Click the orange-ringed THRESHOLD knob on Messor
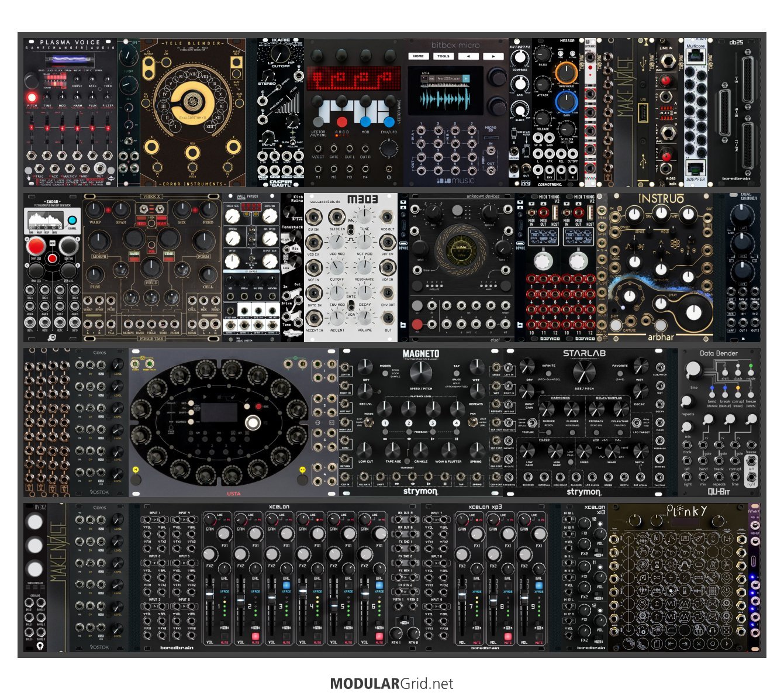Image resolution: width=784 pixels, height=696 pixels. (x=566, y=73)
